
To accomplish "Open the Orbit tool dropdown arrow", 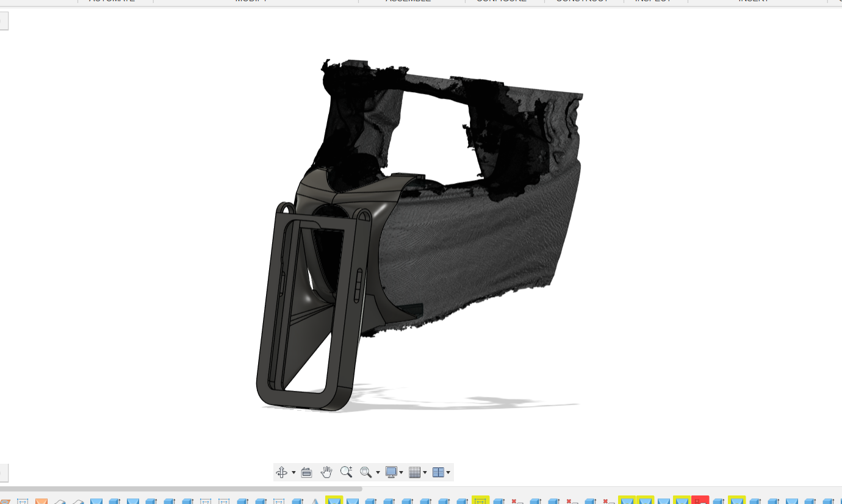I will pos(293,472).
